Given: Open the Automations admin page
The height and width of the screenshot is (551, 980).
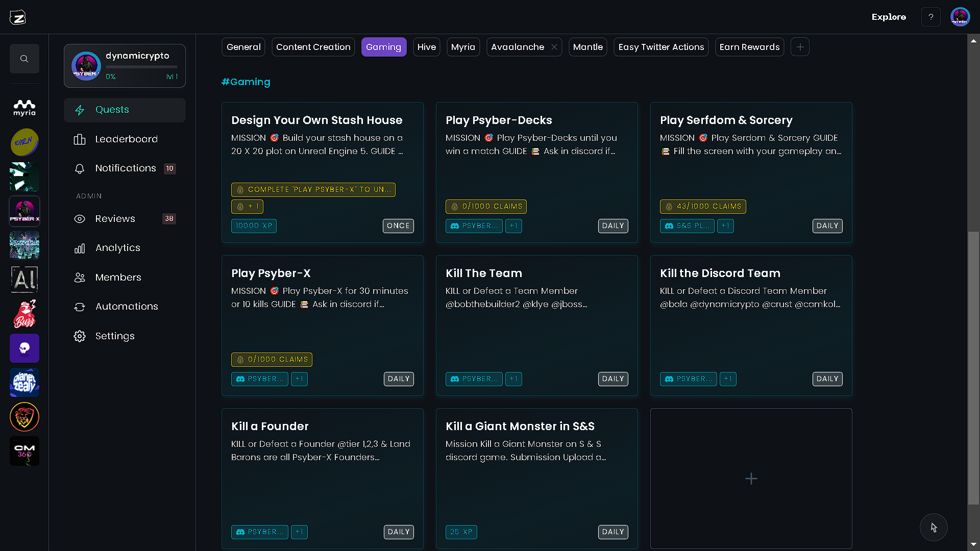Looking at the screenshot, I should coord(125,307).
